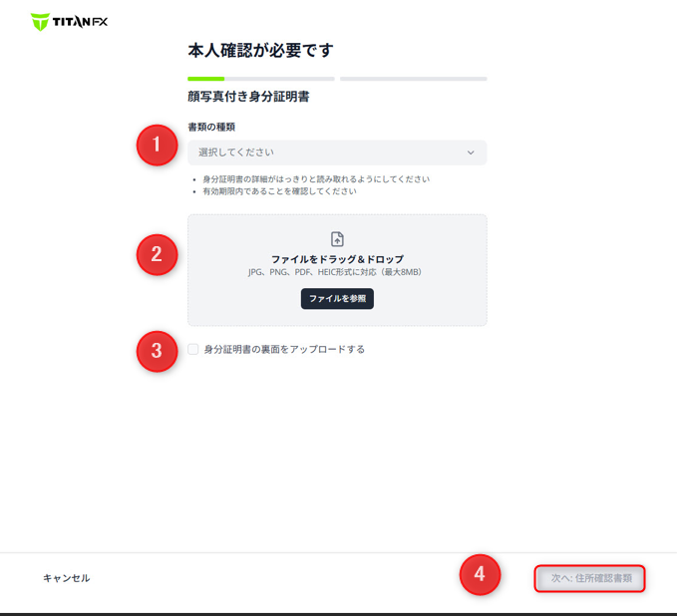The width and height of the screenshot is (677, 616).
Task: Click the 顔写真付き身分証明書 section heading
Action: point(248,98)
